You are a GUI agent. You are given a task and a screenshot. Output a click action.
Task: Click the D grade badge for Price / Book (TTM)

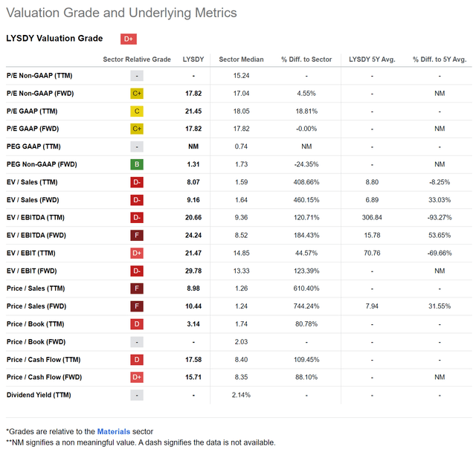[137, 324]
